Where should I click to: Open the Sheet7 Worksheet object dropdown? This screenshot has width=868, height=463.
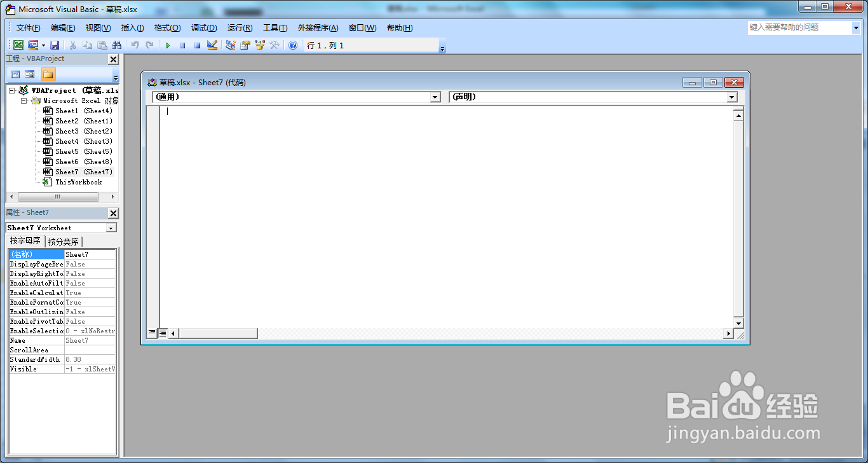coord(111,228)
